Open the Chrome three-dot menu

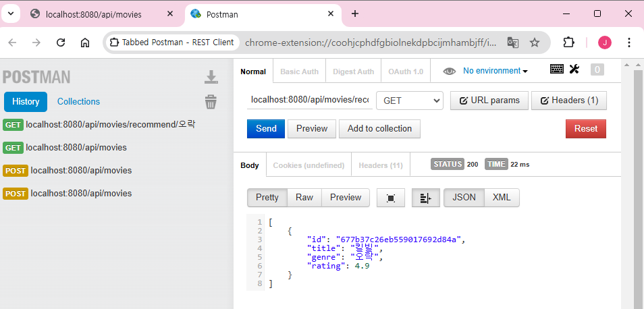tap(628, 43)
